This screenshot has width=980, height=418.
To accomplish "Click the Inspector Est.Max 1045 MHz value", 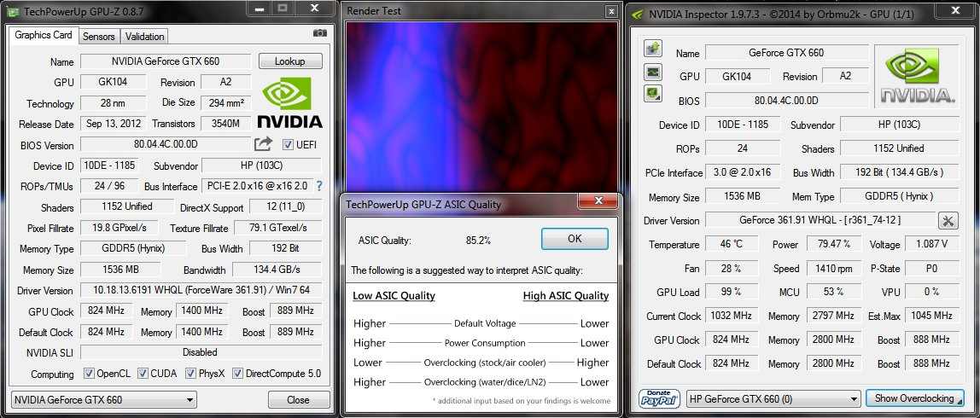I will [931, 316].
